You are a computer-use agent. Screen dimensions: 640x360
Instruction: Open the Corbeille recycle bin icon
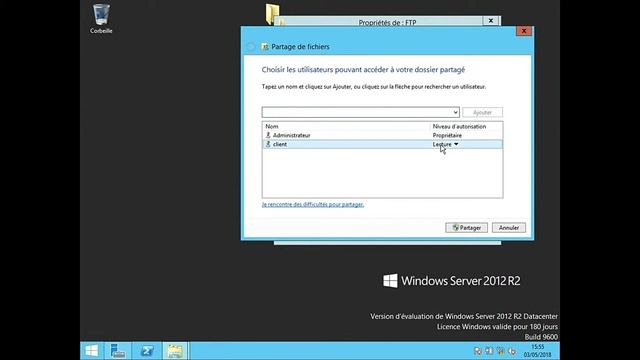(x=101, y=19)
